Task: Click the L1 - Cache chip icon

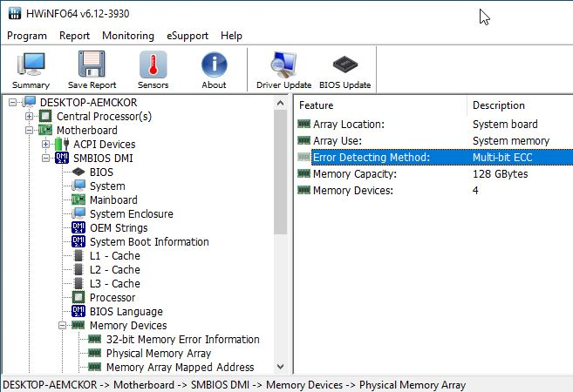Action: 78,255
